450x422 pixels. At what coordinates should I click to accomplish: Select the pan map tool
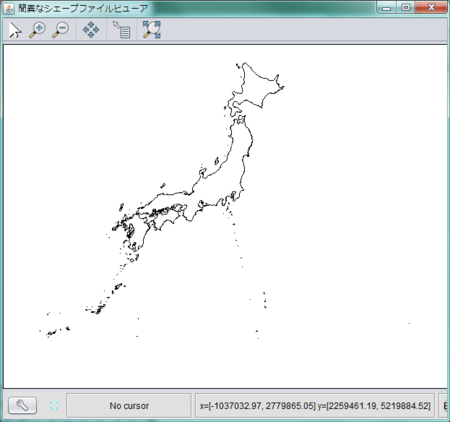[91, 30]
